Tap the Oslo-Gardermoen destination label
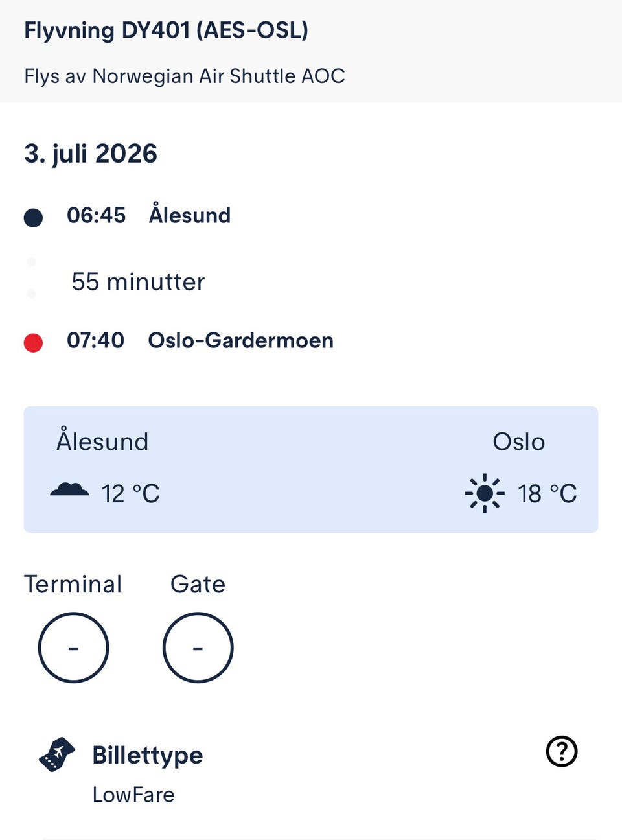This screenshot has height=840, width=622. click(x=241, y=340)
